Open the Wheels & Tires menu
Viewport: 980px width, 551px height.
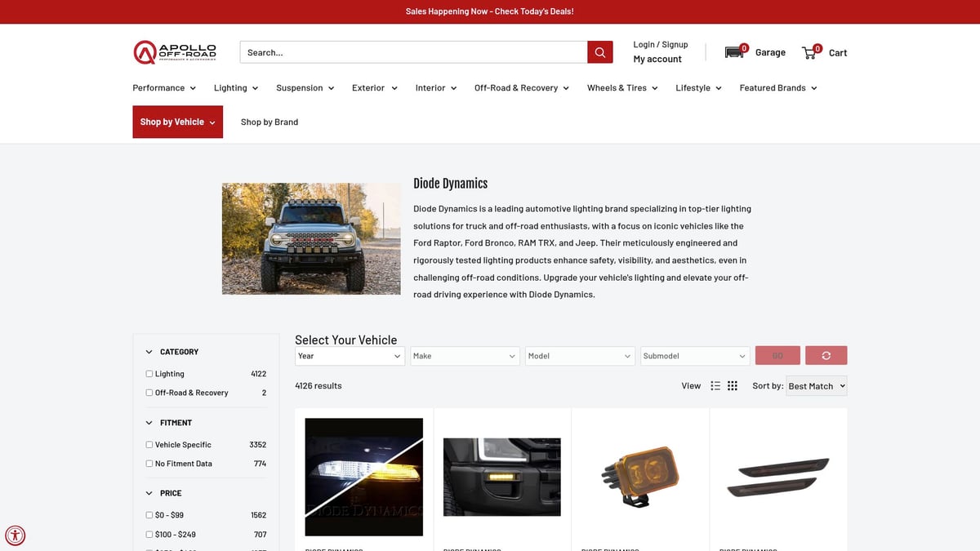click(621, 88)
